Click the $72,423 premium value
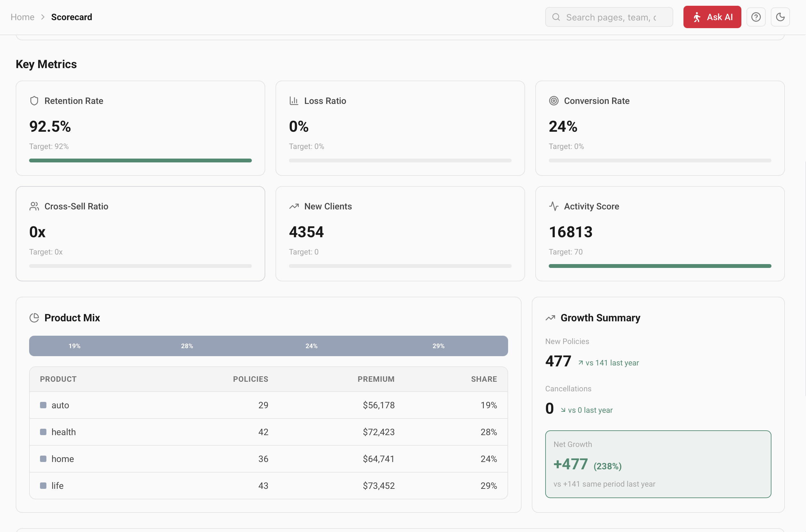Screen dimensions: 806x532 (379, 432)
